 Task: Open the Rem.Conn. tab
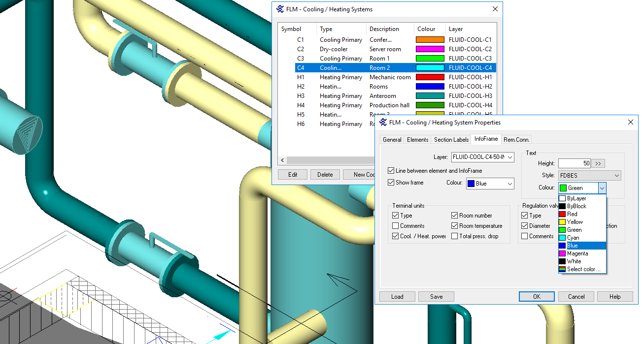(x=516, y=140)
